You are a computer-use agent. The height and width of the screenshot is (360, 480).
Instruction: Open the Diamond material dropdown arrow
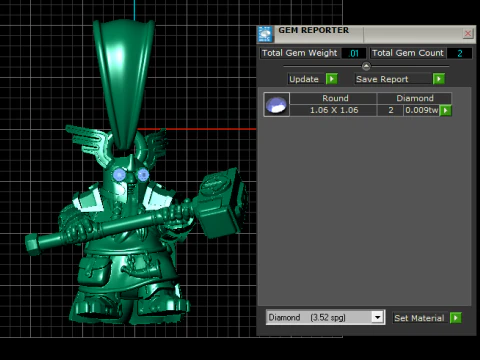click(377, 317)
